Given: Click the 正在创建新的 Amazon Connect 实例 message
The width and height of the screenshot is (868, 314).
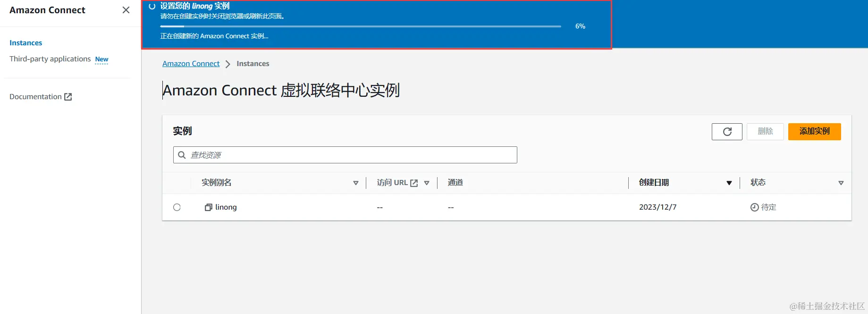Looking at the screenshot, I should (x=214, y=36).
